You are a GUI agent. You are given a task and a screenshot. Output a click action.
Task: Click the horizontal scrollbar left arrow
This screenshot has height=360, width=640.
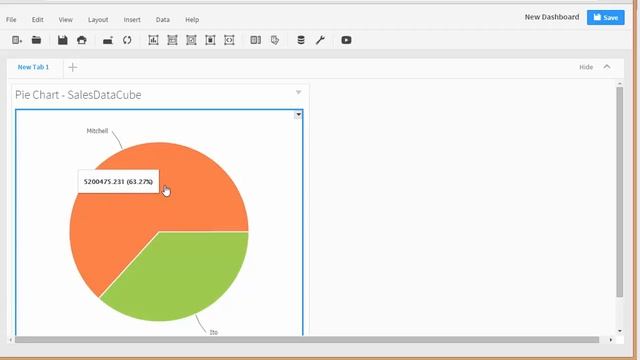coord(10,340)
